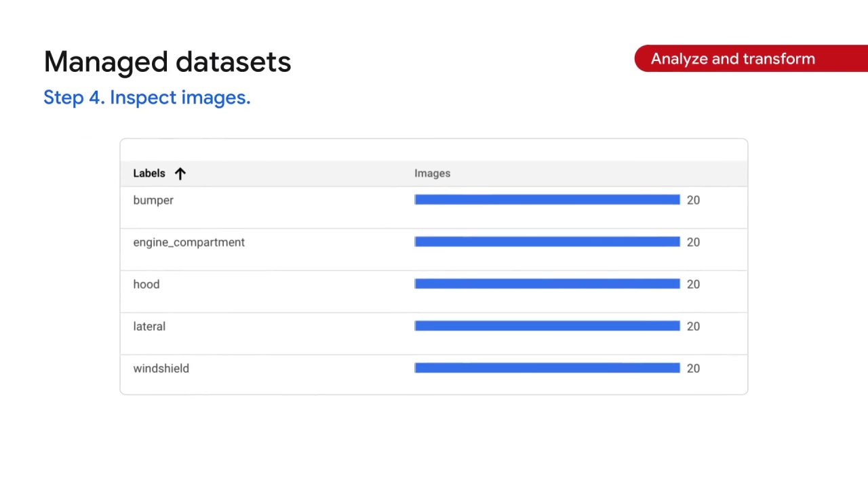Click Step 4. Inspect images. subtitle
The width and height of the screenshot is (868, 488).
147,98
